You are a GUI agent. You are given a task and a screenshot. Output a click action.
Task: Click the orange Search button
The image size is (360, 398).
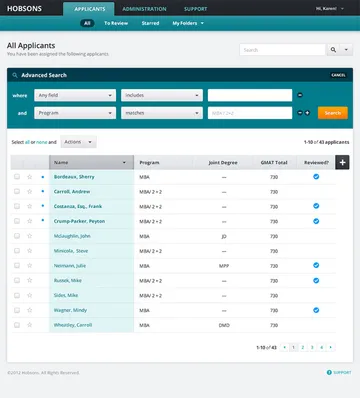333,113
